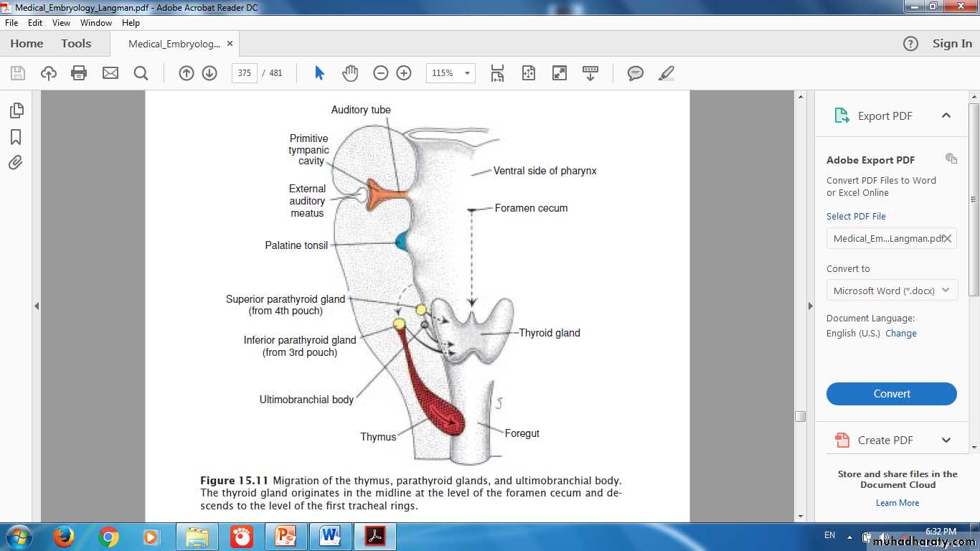Open the Add comment tool
980x551 pixels.
635,73
